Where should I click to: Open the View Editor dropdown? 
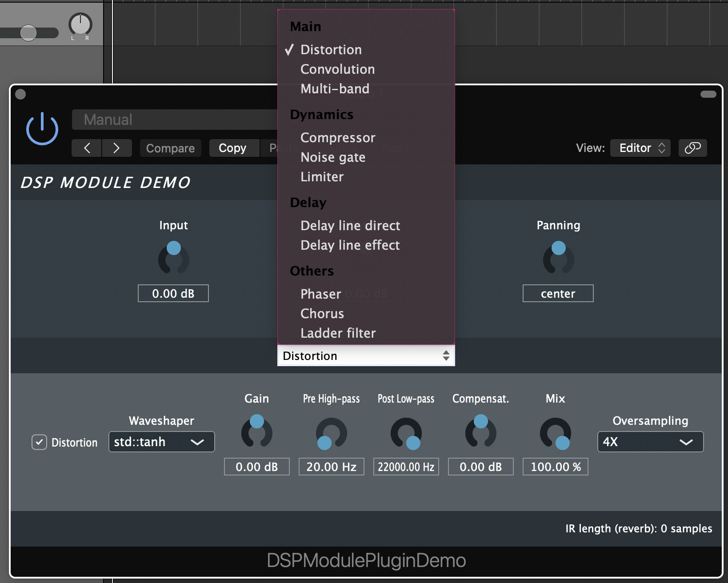click(x=640, y=148)
